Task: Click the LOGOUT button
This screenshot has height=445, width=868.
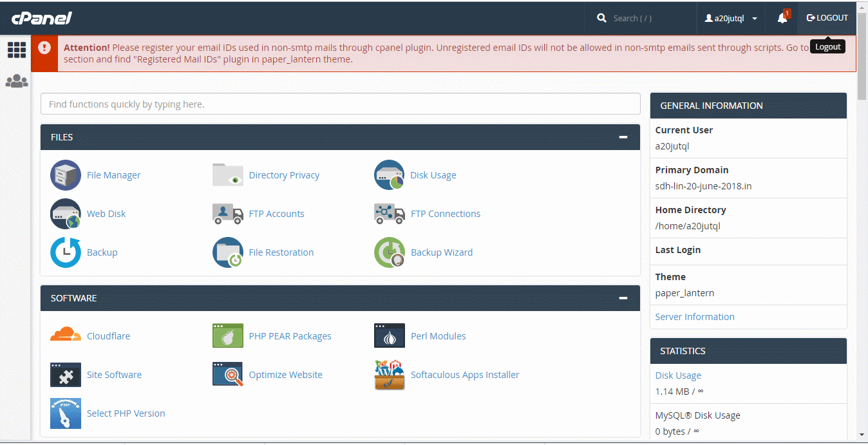Action: [827, 18]
